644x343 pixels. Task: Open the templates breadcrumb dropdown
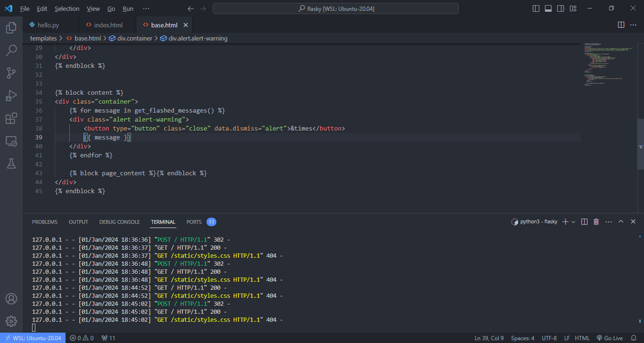44,38
